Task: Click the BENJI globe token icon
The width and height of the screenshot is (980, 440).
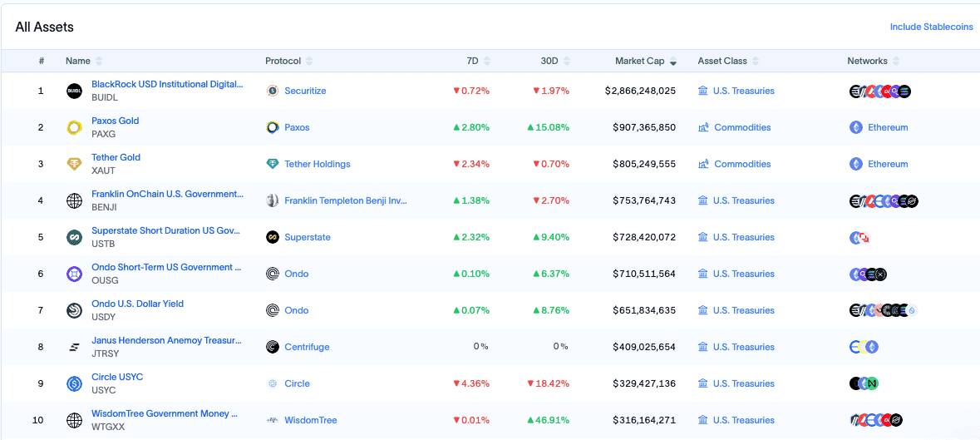Action: tap(74, 200)
